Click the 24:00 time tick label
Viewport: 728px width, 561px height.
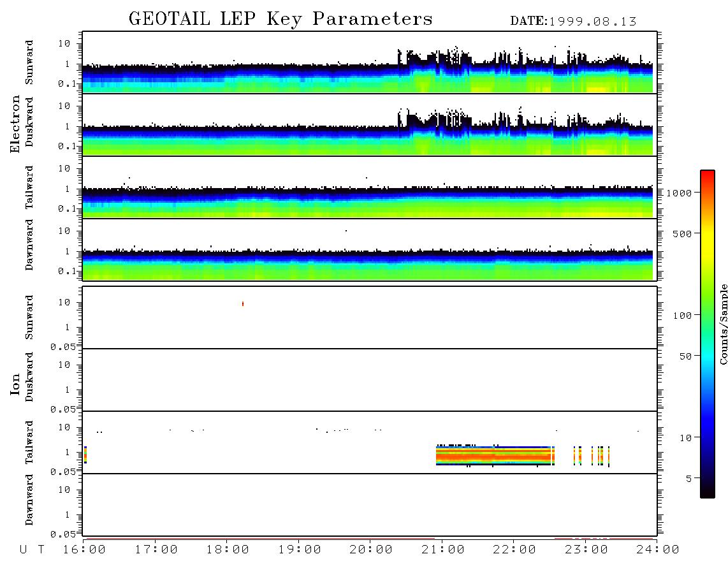coord(658,550)
